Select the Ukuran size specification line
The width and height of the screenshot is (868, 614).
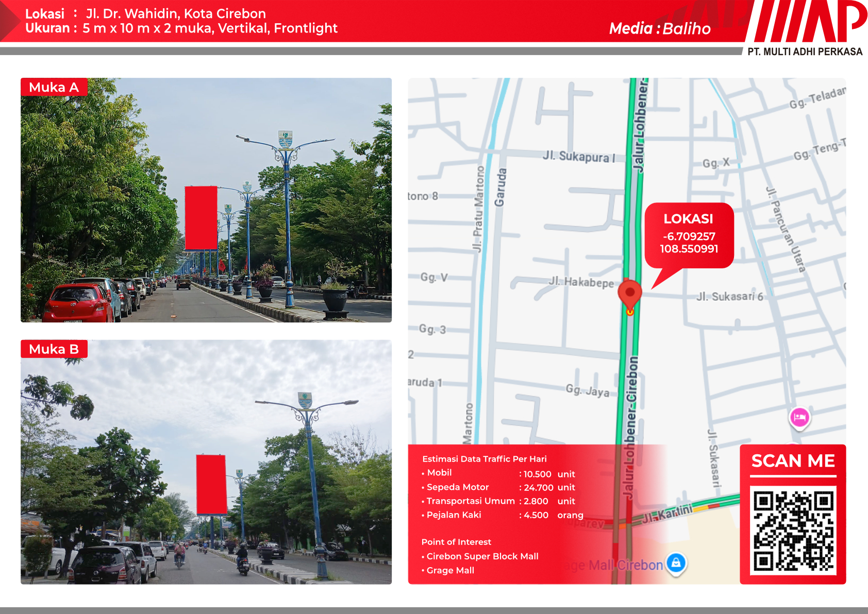(x=181, y=28)
